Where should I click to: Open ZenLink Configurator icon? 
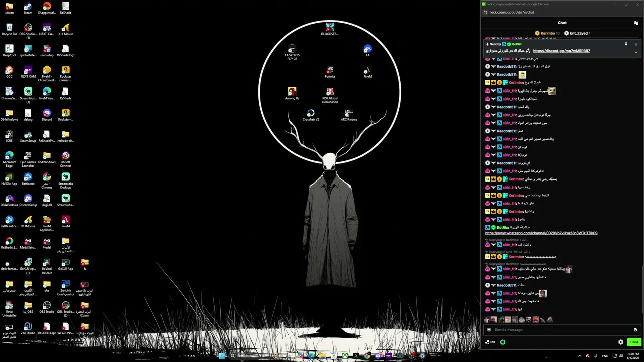[x=65, y=288]
